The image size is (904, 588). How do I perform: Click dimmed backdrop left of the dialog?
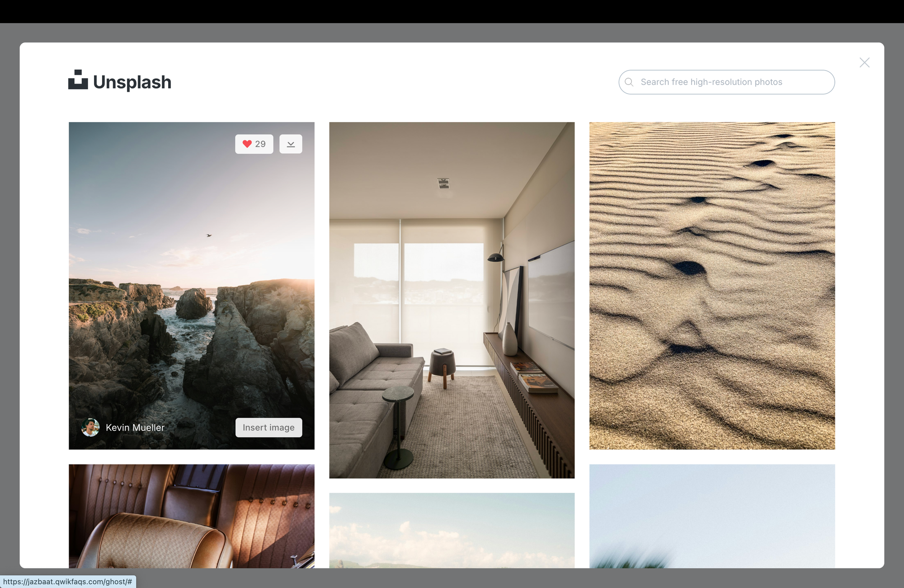coord(9,294)
